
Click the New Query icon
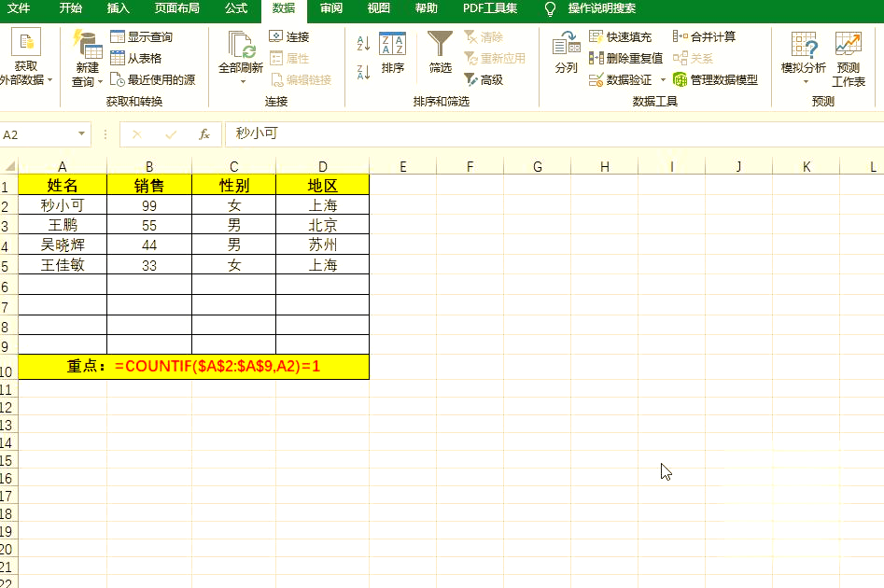[x=87, y=45]
